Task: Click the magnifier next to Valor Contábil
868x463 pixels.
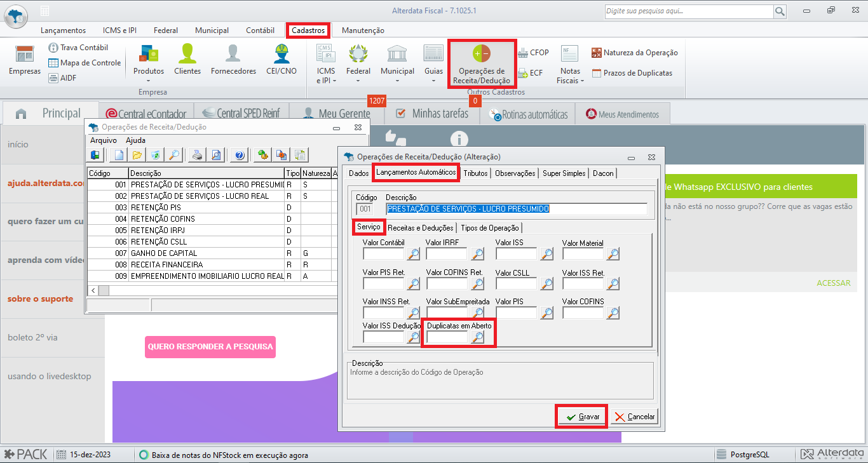Action: click(413, 254)
